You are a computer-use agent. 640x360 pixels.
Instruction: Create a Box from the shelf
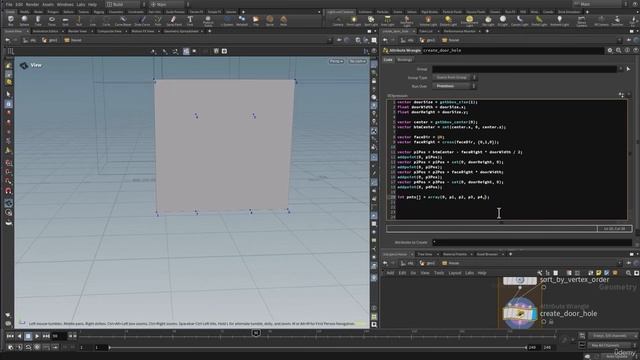(x=11, y=20)
